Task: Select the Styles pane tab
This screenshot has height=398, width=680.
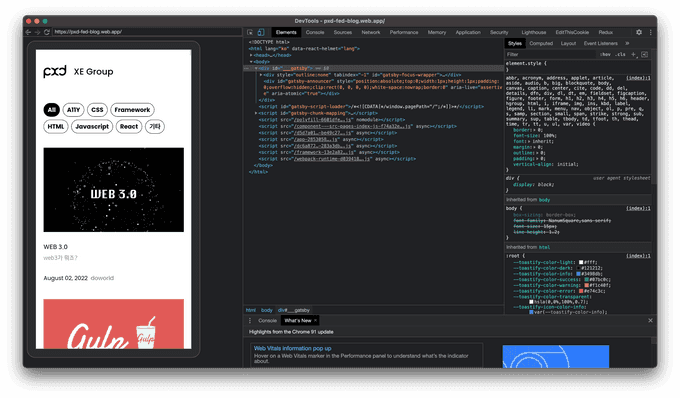Action: click(x=515, y=43)
